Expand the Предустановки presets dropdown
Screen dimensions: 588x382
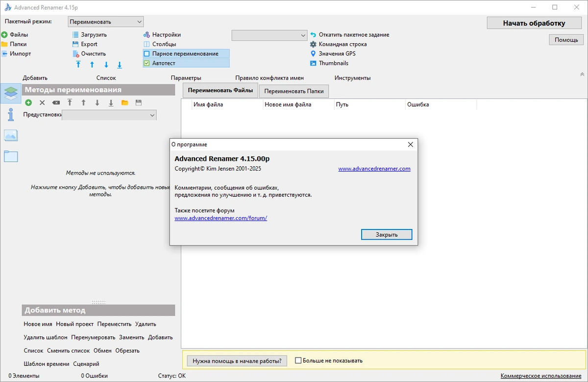(x=109, y=115)
